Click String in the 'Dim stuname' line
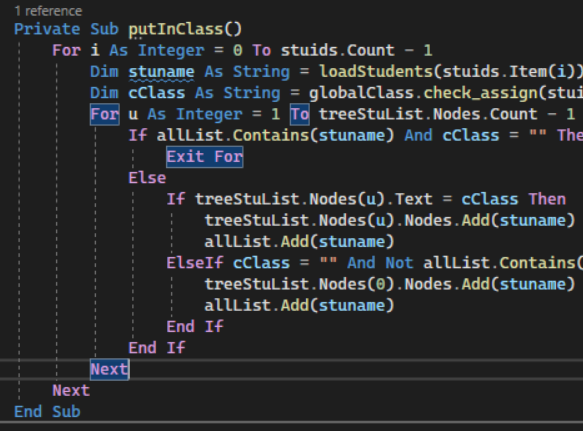Image resolution: width=583 pixels, height=431 pixels. pyautogui.click(x=261, y=72)
